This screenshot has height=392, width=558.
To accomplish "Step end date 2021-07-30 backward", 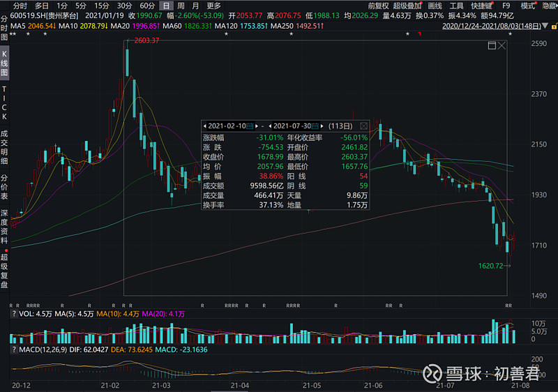I will [270, 126].
